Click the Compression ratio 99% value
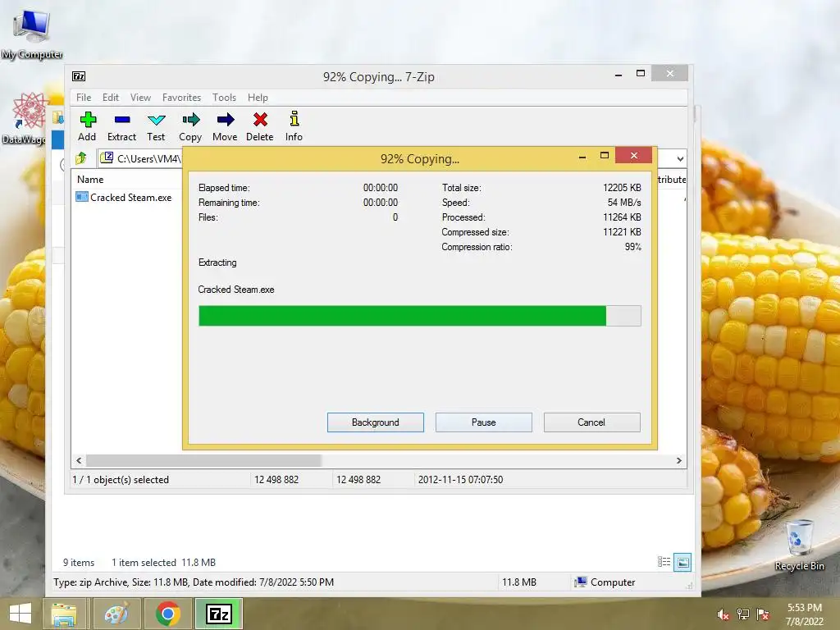840x630 pixels. [632, 247]
